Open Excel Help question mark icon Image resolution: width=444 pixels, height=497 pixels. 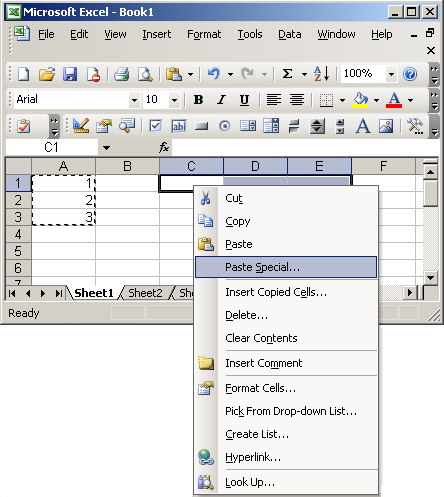(410, 74)
